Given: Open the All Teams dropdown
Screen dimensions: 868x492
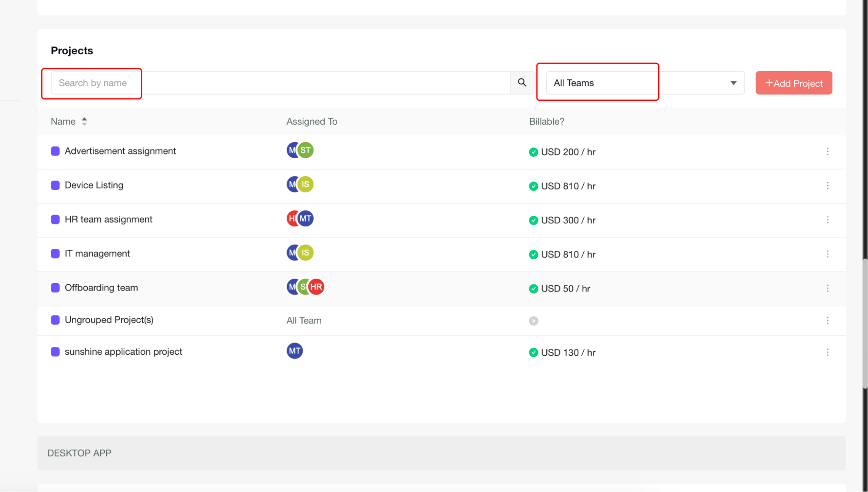Looking at the screenshot, I should [645, 83].
